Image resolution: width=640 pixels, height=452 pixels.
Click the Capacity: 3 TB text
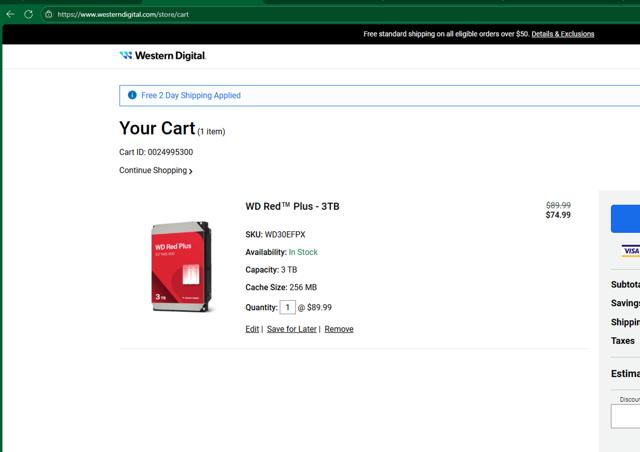coord(271,269)
